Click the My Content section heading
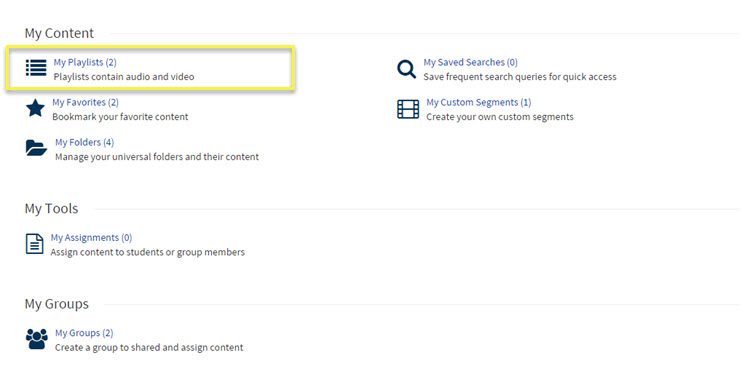This screenshot has width=750, height=382. (x=59, y=33)
